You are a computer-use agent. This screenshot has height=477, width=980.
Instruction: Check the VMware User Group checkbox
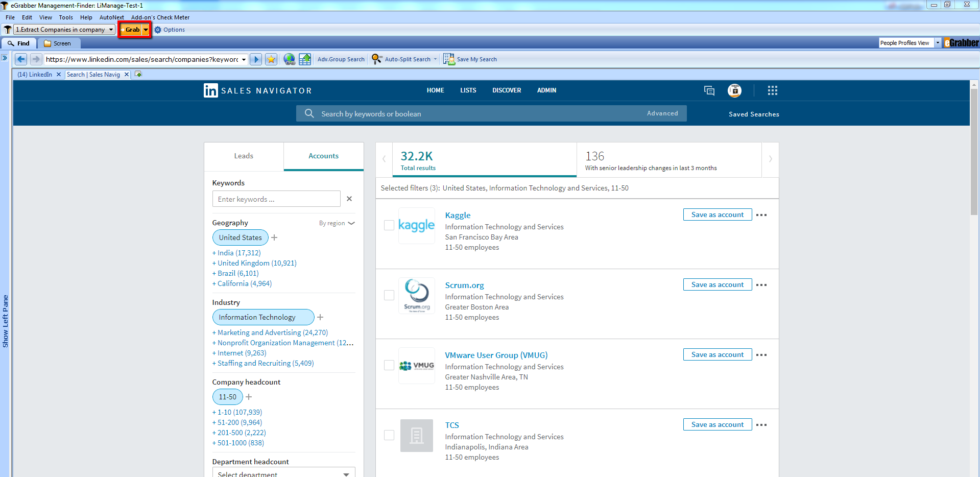tap(389, 365)
